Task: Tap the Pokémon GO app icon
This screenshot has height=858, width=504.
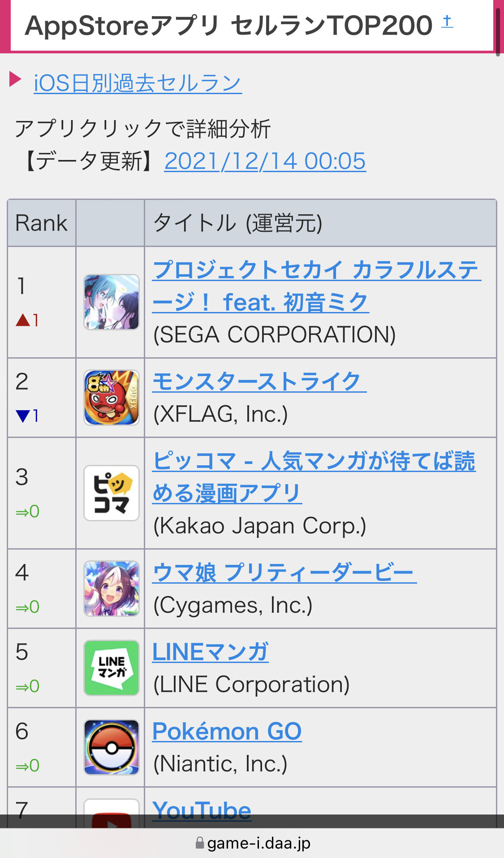Action: pos(112,747)
